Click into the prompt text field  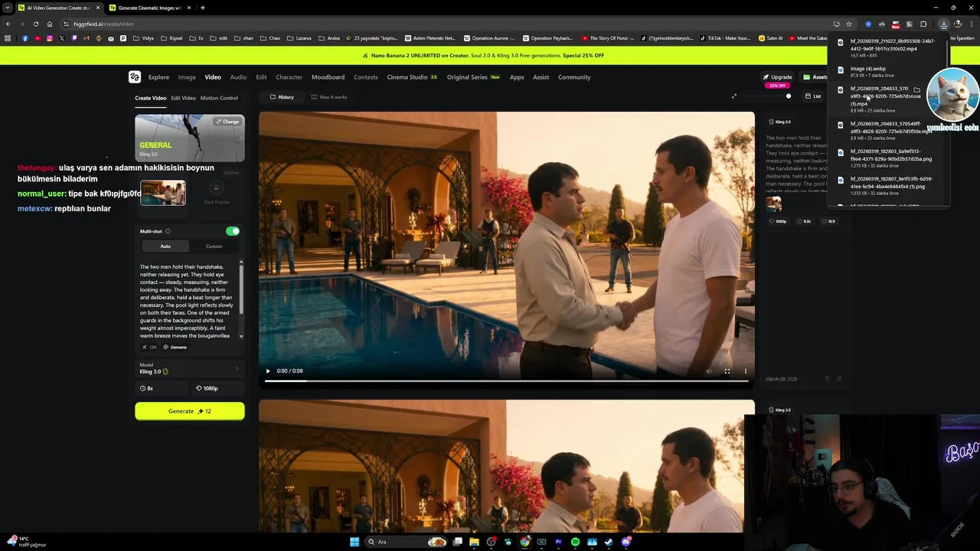pos(188,302)
